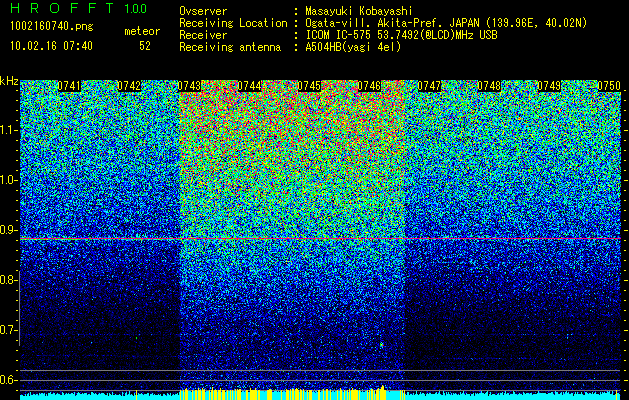This screenshot has width=629, height=400.
Task: Click the yellow signal level bars at bottom
Action: [x=292, y=392]
